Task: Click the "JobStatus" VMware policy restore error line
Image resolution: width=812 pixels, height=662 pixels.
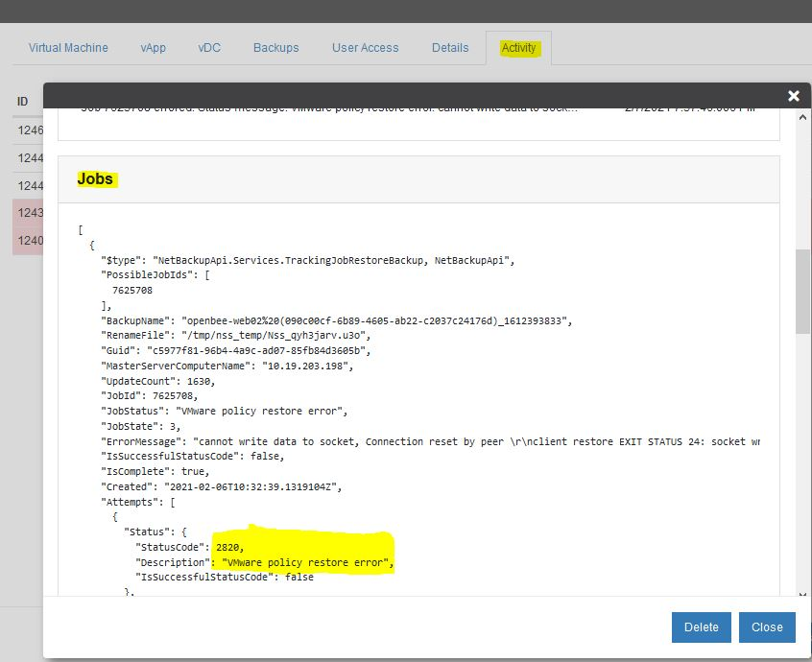Action: point(225,411)
